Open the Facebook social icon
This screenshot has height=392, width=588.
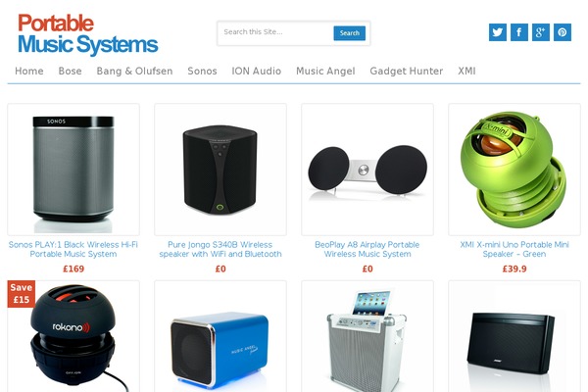(519, 32)
